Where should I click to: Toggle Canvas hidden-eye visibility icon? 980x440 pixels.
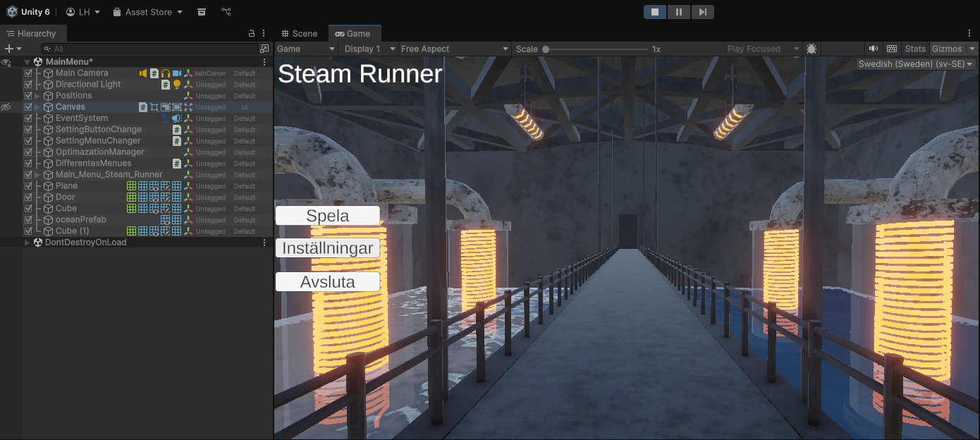[6, 107]
